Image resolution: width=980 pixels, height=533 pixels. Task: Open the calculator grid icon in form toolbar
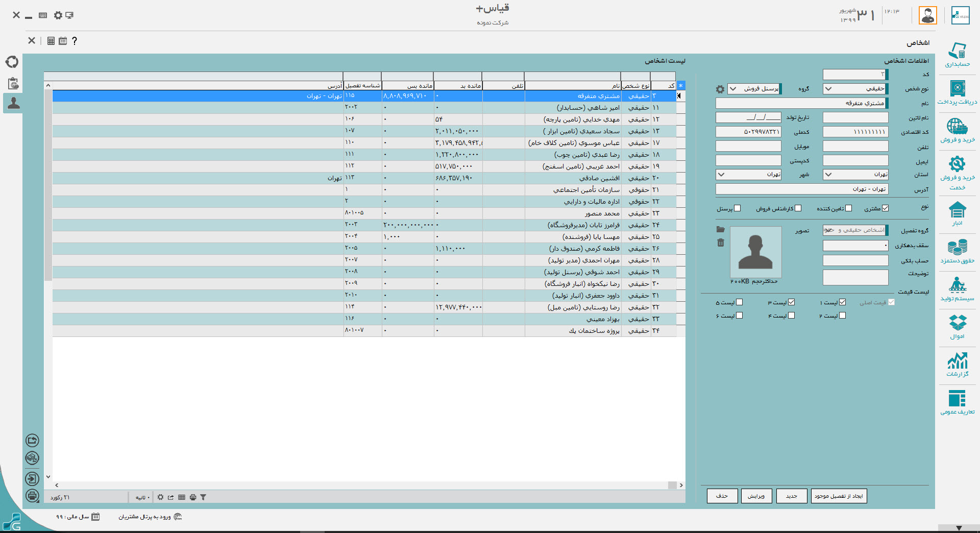[51, 41]
